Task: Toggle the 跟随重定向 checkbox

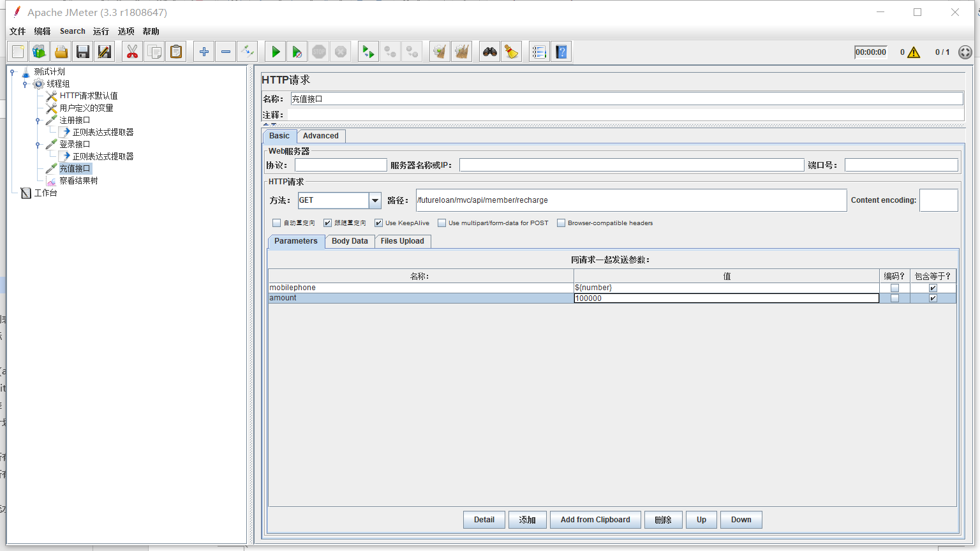Action: pyautogui.click(x=327, y=223)
